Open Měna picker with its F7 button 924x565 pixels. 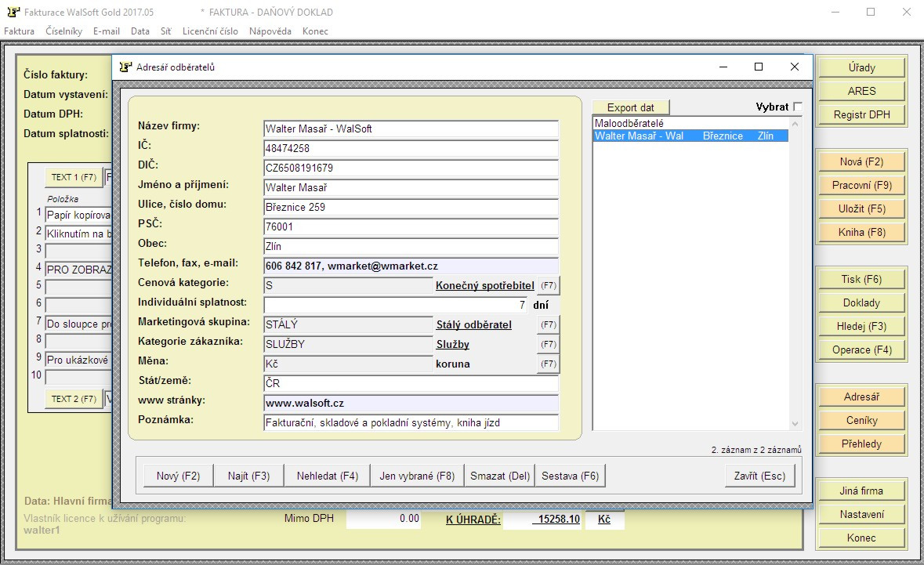[548, 364]
